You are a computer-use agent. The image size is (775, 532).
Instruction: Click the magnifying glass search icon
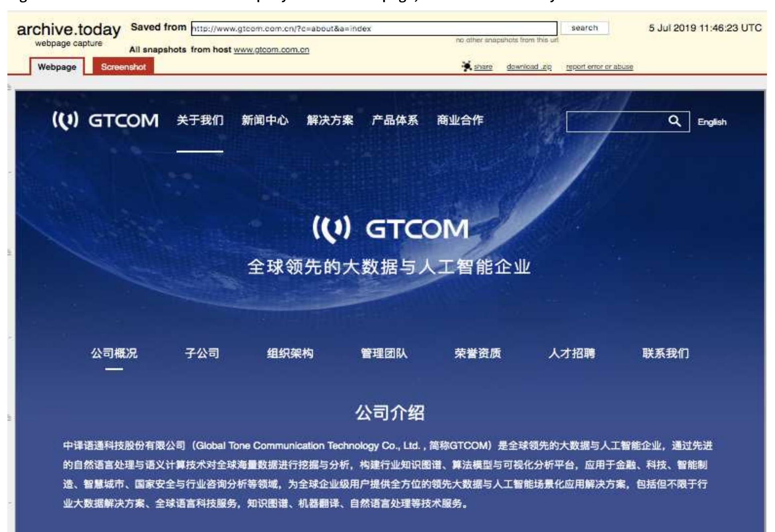(675, 121)
